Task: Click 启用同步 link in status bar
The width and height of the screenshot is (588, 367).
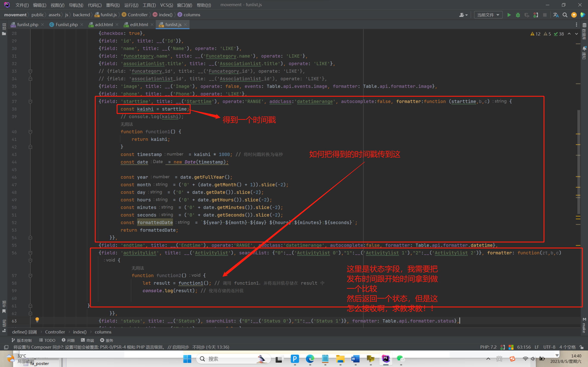Action: (x=181, y=347)
